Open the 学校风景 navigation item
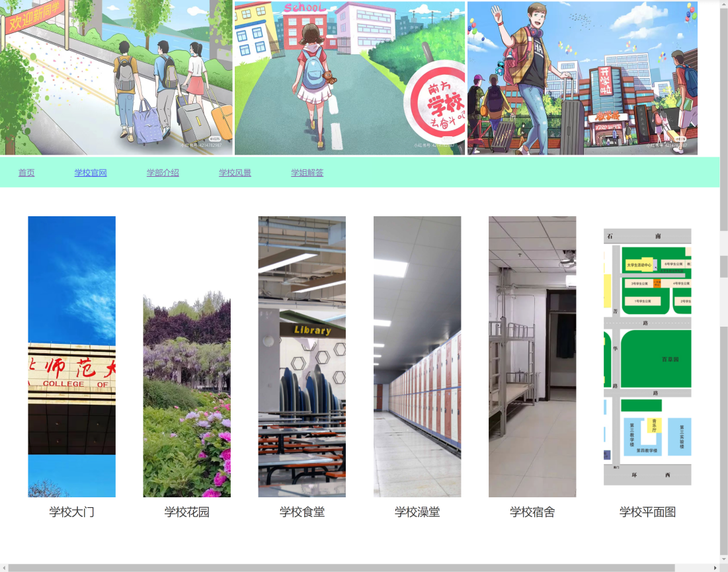The image size is (728, 572). tap(235, 173)
